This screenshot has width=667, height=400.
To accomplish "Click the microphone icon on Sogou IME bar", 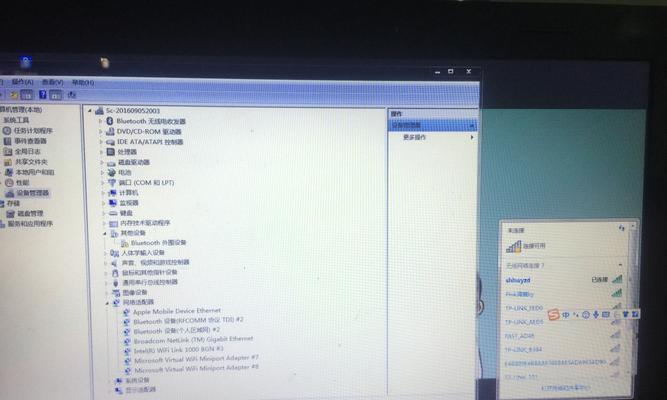I will 596,314.
